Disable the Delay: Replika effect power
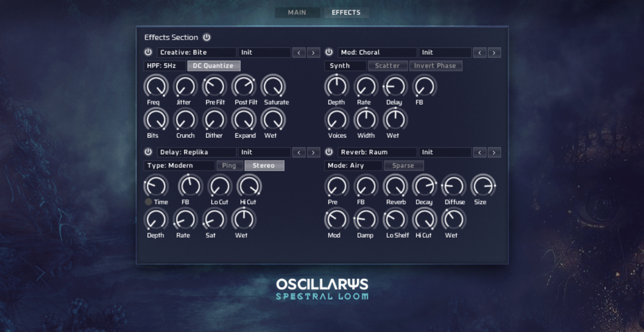The height and width of the screenshot is (332, 644). (x=148, y=152)
